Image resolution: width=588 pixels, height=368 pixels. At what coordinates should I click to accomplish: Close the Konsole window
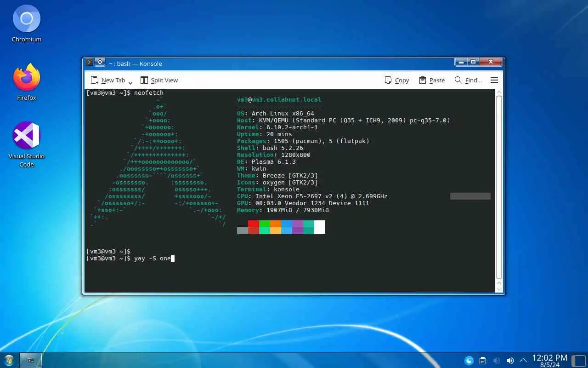(x=491, y=62)
